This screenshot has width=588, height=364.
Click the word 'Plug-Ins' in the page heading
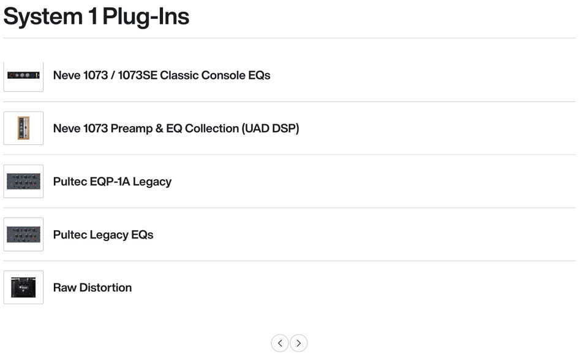pyautogui.click(x=146, y=17)
